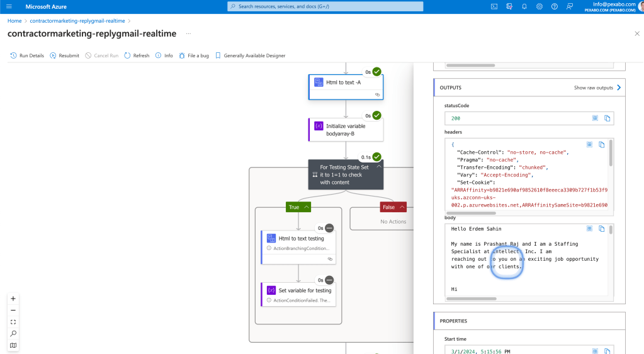This screenshot has height=354, width=644.
Task: Open the Azure portal hamburger menu
Action: pyautogui.click(x=9, y=6)
